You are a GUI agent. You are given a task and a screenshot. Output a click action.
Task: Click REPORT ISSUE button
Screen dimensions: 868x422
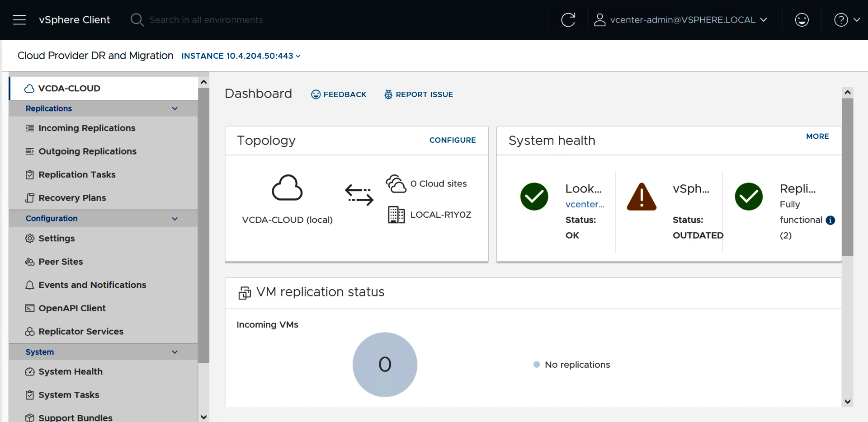pos(419,94)
